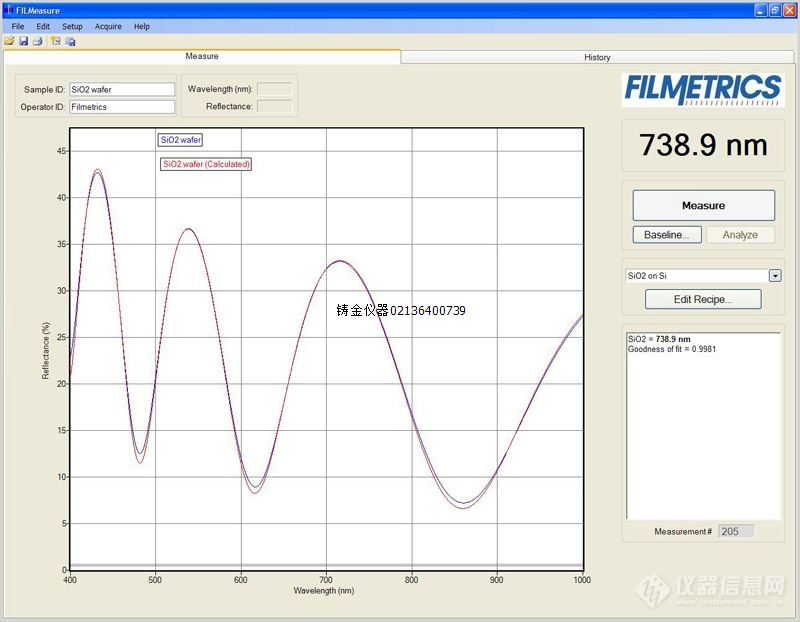
Task: Open Edit Recipe... dialog
Action: 703,299
